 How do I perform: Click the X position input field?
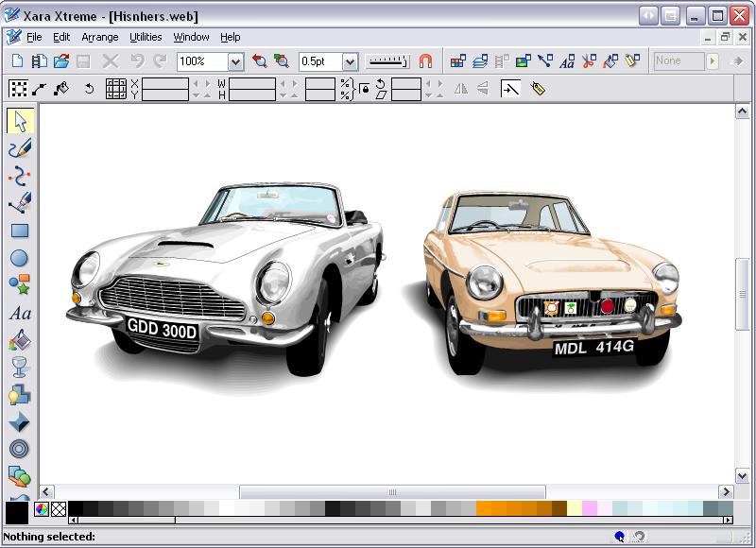click(164, 83)
